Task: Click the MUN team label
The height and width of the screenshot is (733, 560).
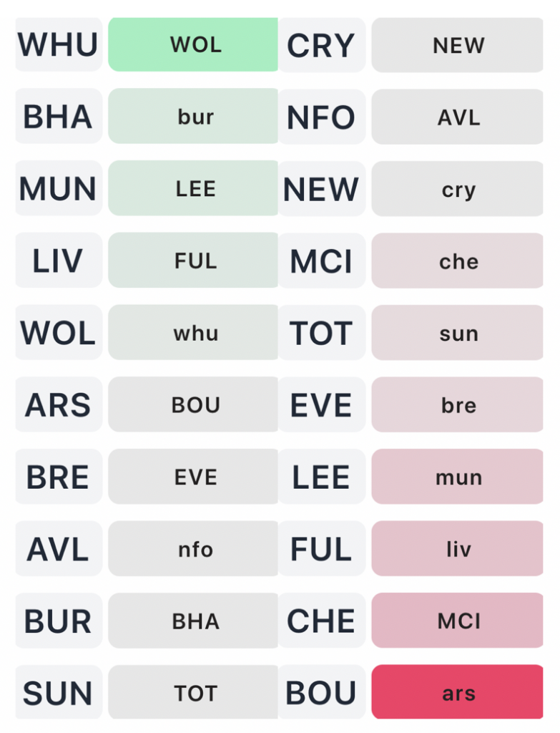Action: click(58, 189)
